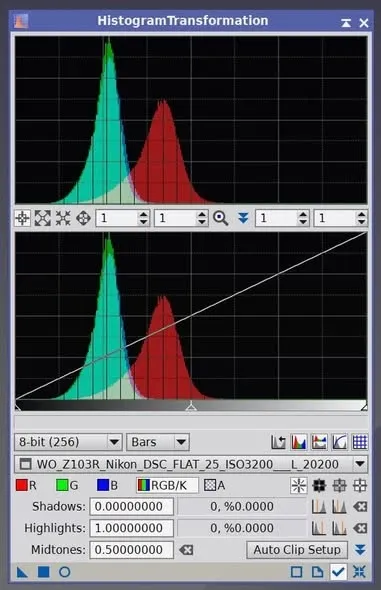Adjust the second zoom spin box arrows
Viewport: 381px width, 590px height.
[202, 218]
